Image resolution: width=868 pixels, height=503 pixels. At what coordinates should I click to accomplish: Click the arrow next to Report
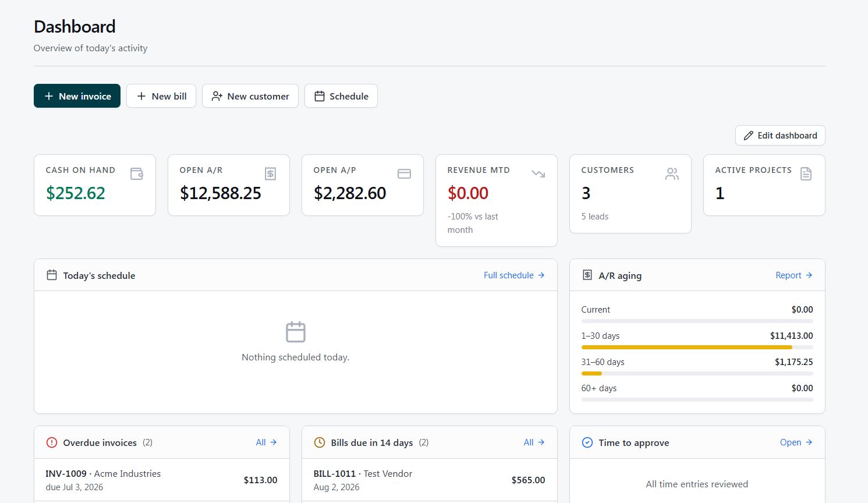click(809, 275)
